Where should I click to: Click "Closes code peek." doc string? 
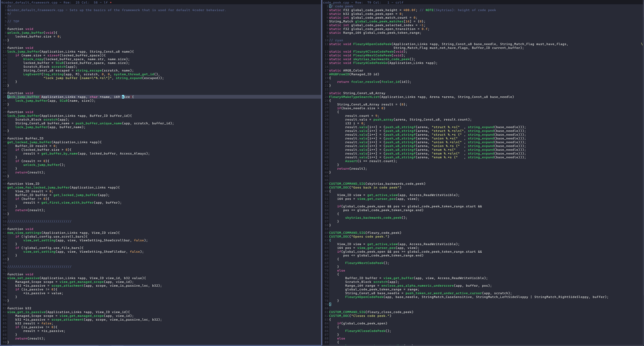(370, 316)
